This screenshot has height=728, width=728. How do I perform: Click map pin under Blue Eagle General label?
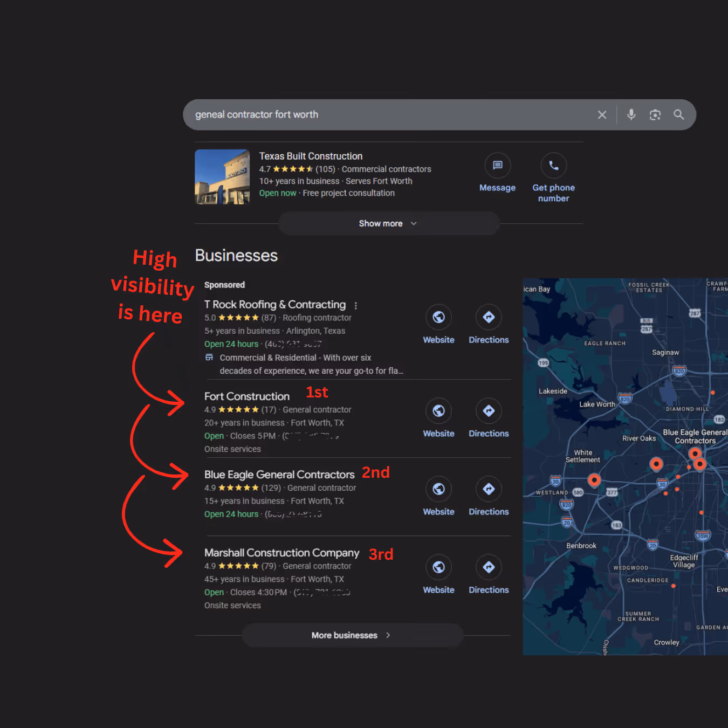695,454
